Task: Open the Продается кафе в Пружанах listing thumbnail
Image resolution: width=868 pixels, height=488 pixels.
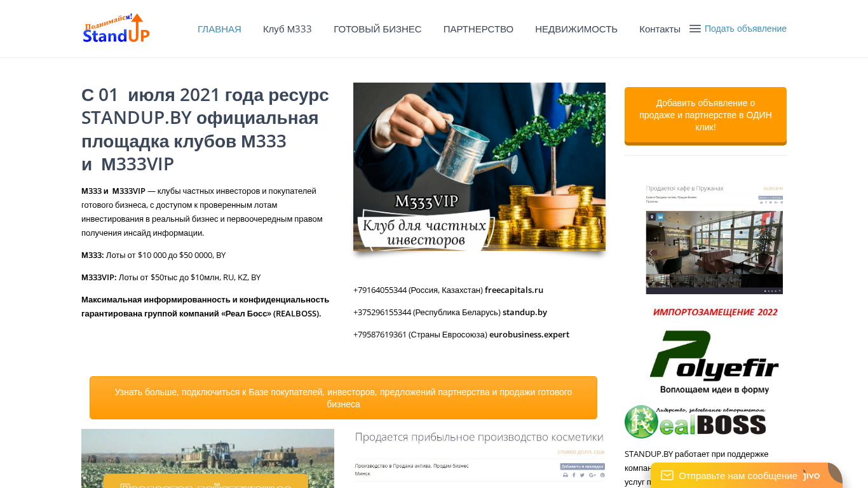Action: (714, 239)
